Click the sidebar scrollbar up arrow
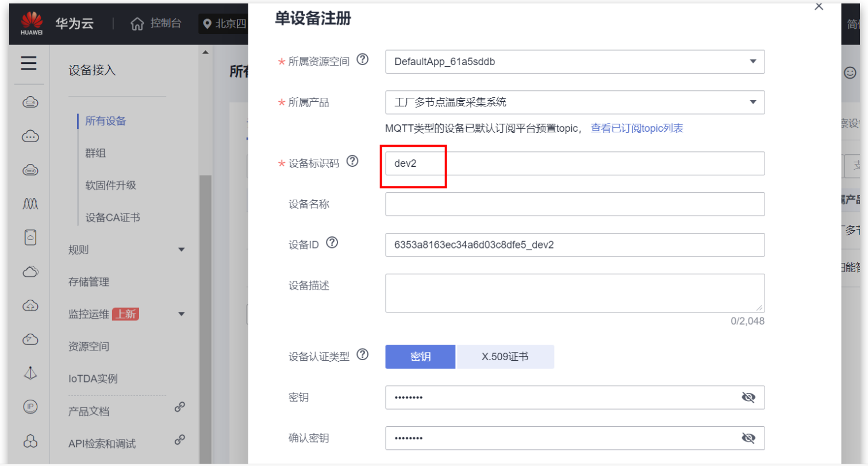The image size is (868, 466). [x=205, y=53]
